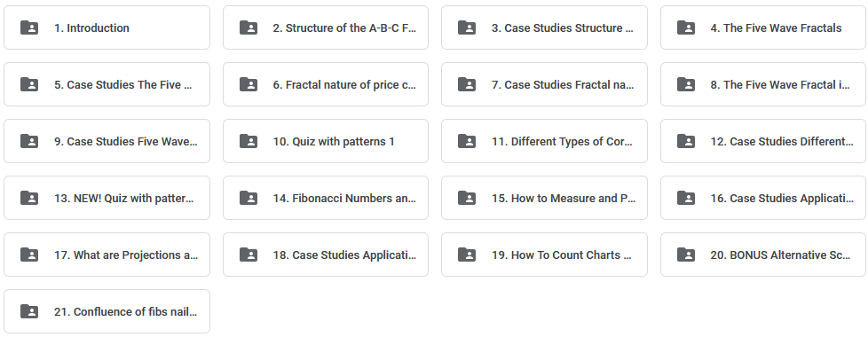This screenshot has height=337, width=868.
Task: Select folder icon of 21. Confluence of fibs
Action: click(29, 311)
